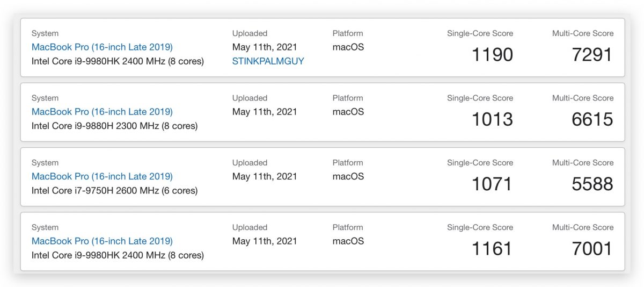The image size is (644, 287).
Task: Select the multi-core score 7001
Action: pos(592,249)
